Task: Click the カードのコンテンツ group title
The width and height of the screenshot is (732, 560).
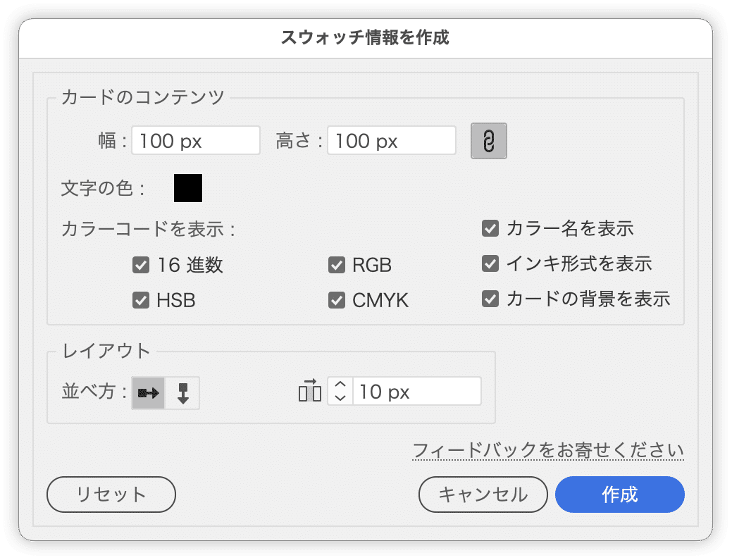Action: 143,97
